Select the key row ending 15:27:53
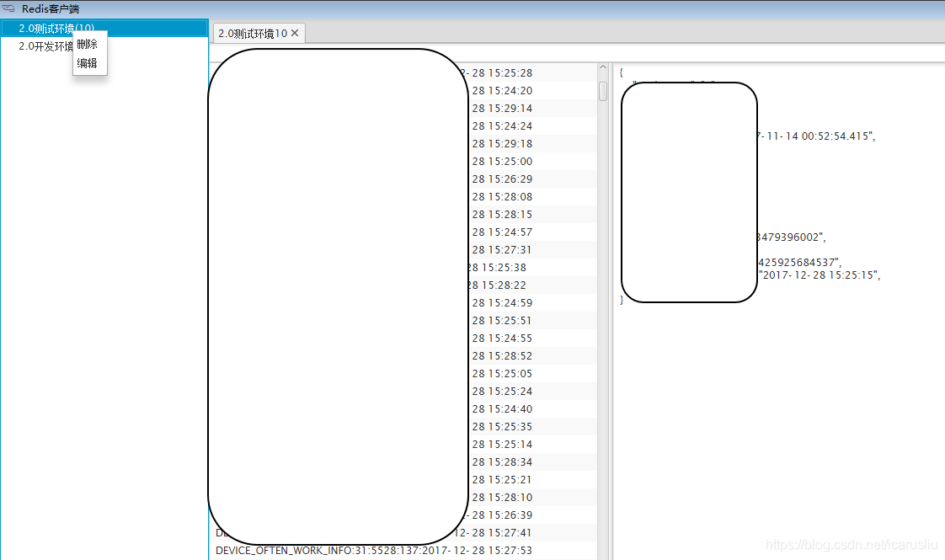The image size is (945, 560). click(x=403, y=551)
